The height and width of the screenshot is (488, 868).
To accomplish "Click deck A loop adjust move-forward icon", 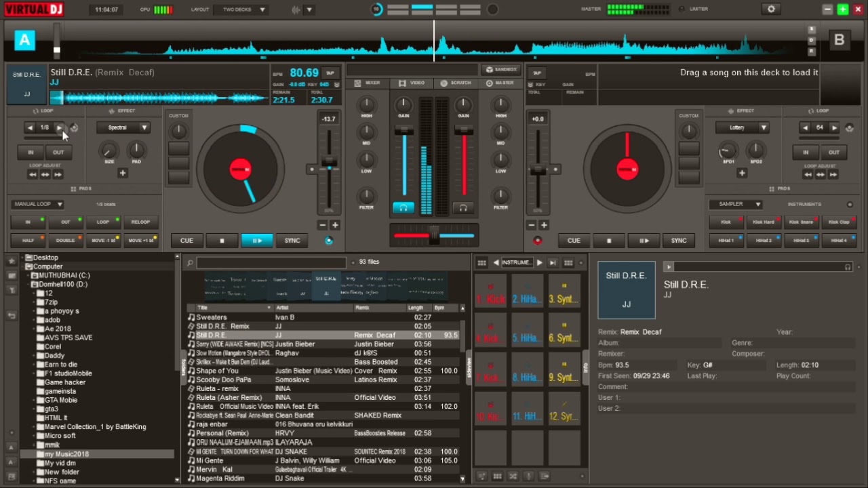I will click(x=58, y=175).
